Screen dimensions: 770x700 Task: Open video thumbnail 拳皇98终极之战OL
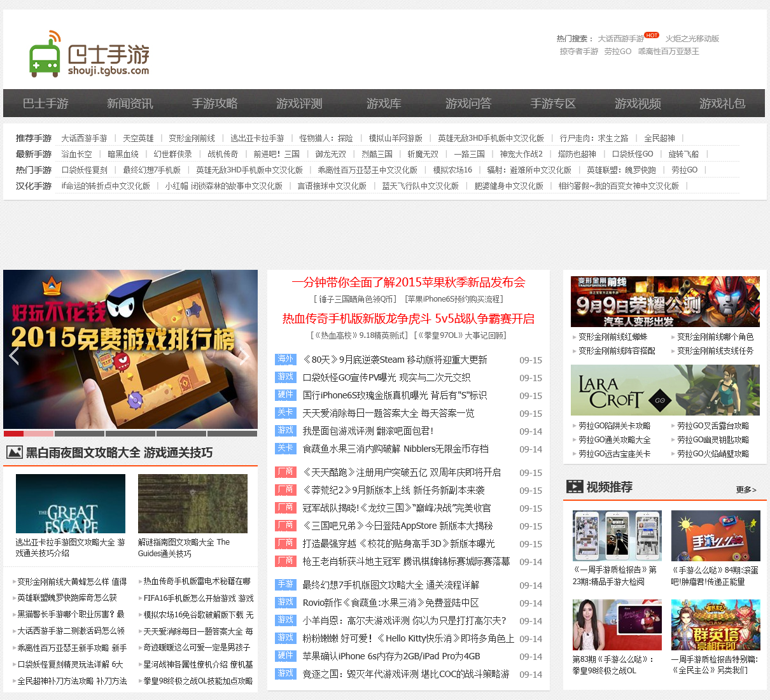point(617,625)
